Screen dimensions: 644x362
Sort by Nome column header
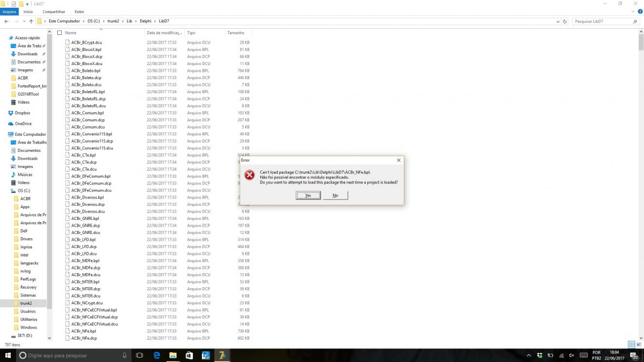pos(70,33)
